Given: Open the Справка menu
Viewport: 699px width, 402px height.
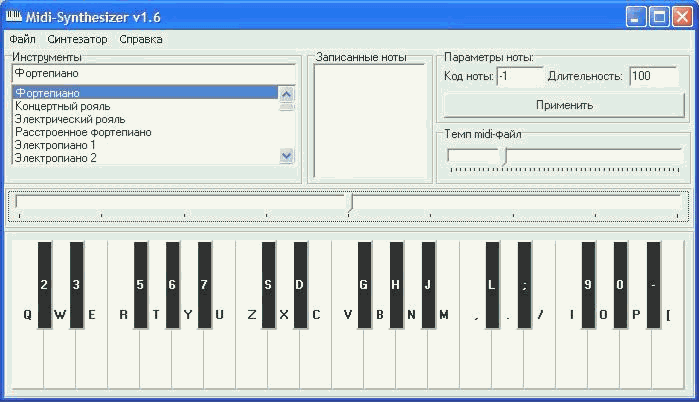Looking at the screenshot, I should [140, 39].
